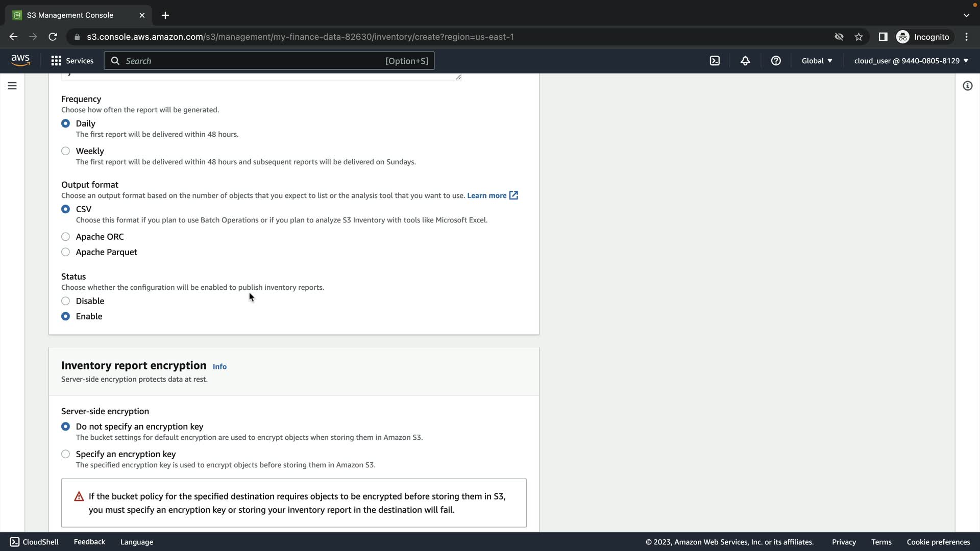
Task: Select Weekly frequency radio button
Action: click(x=65, y=151)
